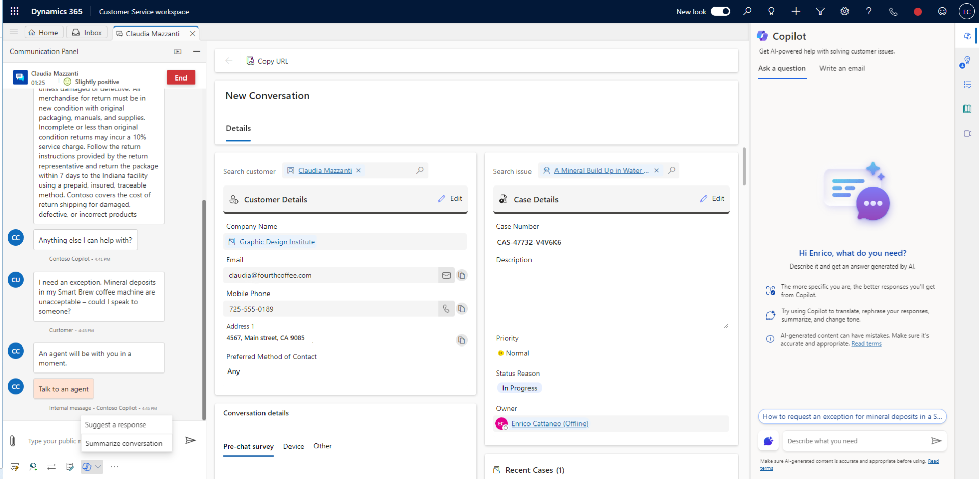Select the transfer conversation arrows icon
The width and height of the screenshot is (980, 479).
[51, 467]
